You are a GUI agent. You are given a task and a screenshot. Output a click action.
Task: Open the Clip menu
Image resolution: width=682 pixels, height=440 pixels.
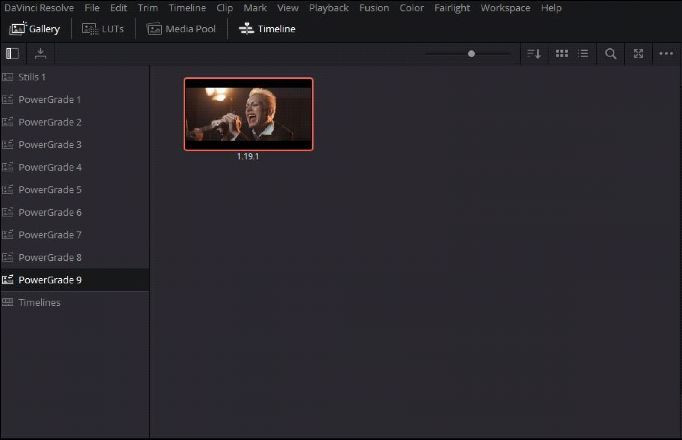224,8
